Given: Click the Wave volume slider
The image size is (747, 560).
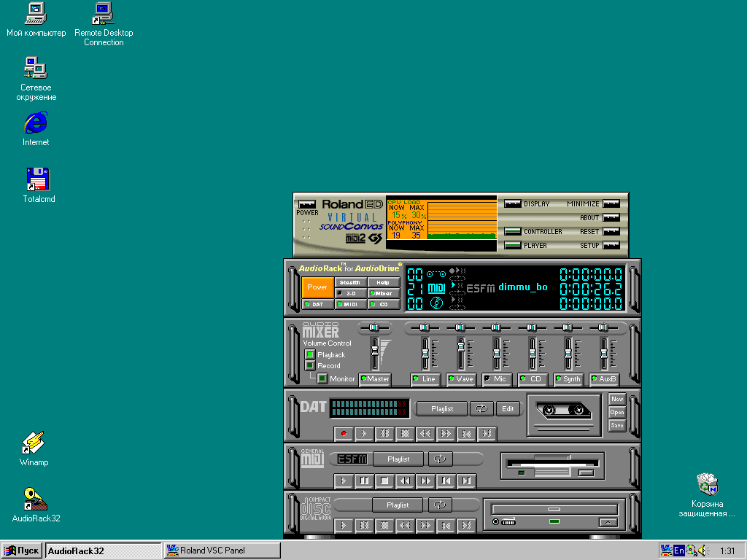Looking at the screenshot, I should point(460,349).
